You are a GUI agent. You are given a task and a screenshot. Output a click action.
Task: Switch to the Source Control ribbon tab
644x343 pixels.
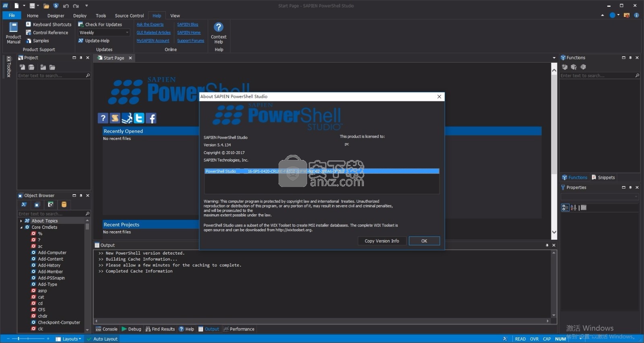(129, 16)
